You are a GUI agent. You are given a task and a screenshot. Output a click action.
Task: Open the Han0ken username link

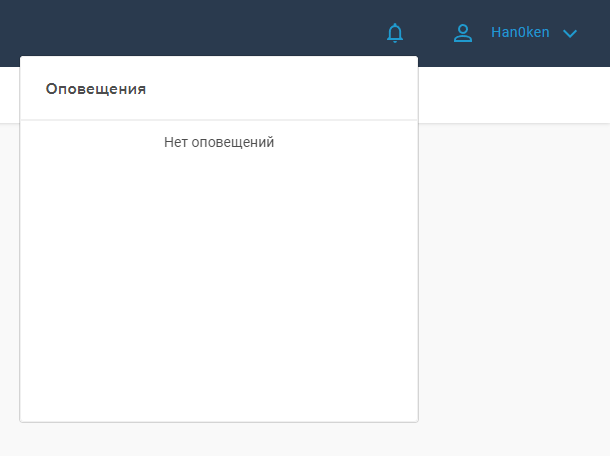coord(520,33)
